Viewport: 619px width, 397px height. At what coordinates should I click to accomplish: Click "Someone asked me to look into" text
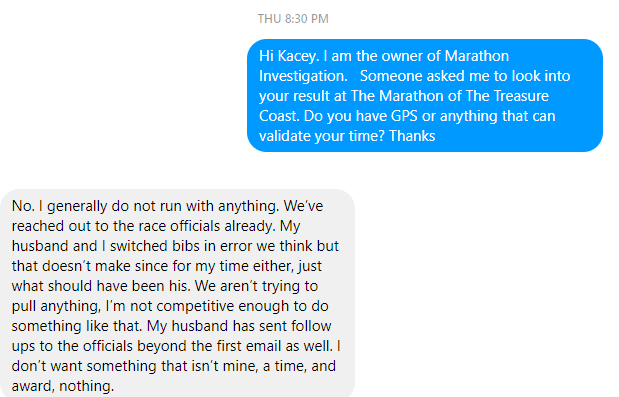[x=465, y=76]
